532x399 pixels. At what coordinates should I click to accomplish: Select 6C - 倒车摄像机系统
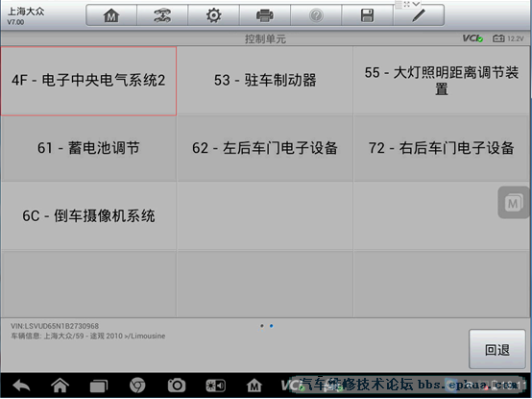(x=88, y=216)
